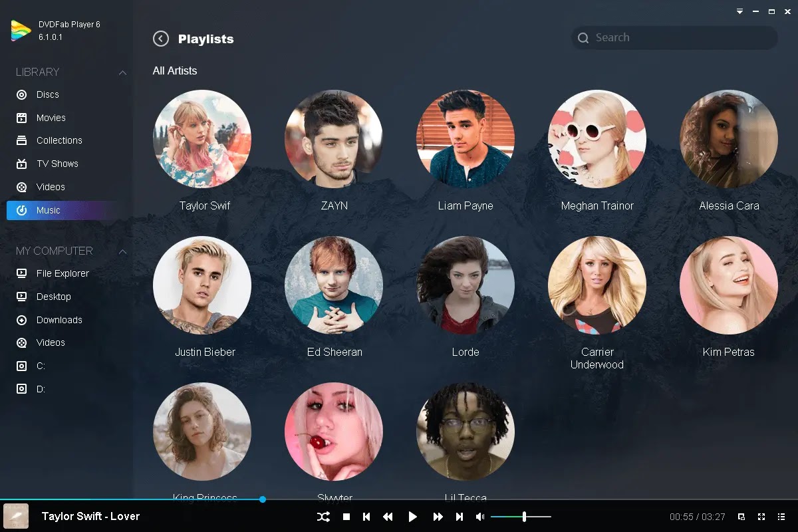Open Justin Bieber artist picture
This screenshot has height=532, width=798.
coord(202,285)
